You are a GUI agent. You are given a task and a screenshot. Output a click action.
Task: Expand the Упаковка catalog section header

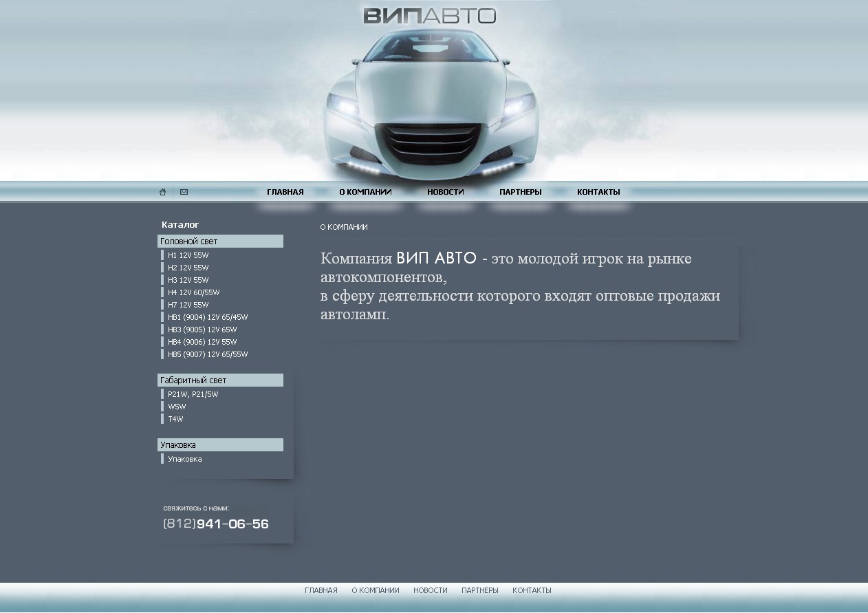(177, 444)
